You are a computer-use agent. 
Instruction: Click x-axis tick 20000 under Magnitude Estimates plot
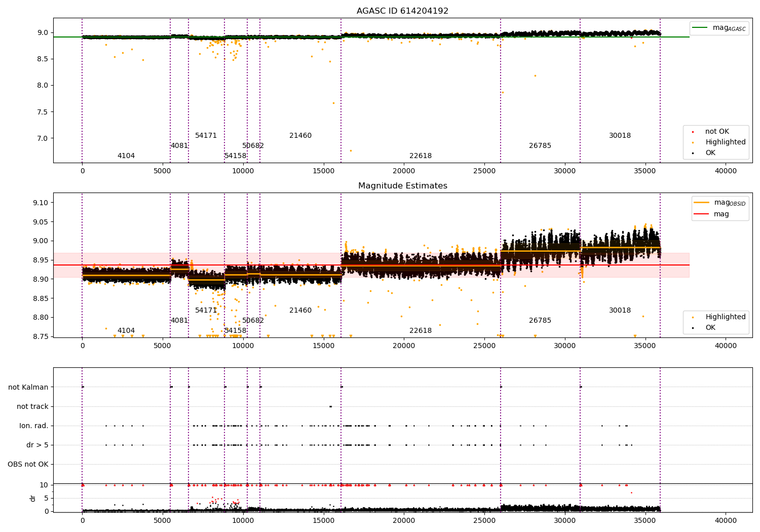[404, 346]
